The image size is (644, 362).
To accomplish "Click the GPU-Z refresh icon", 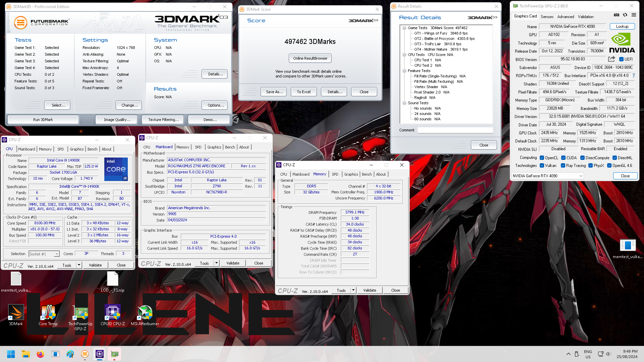I will (625, 15).
